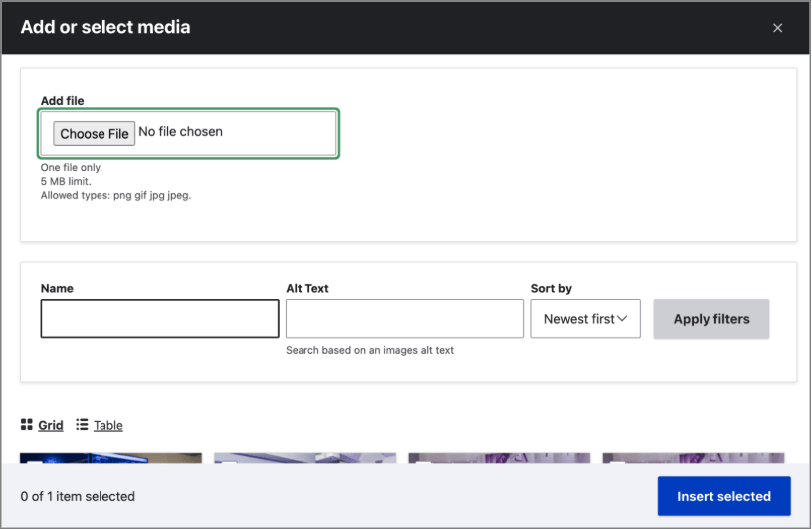
Task: Click the Grid view squares icon
Action: (x=27, y=425)
